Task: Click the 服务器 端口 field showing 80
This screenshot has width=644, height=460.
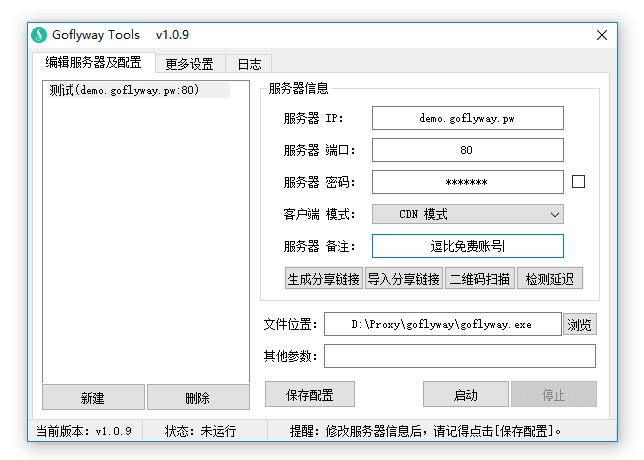Action: click(x=467, y=150)
